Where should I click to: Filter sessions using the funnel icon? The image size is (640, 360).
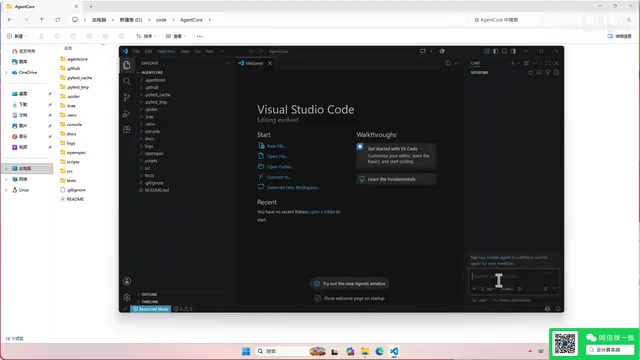tap(547, 73)
